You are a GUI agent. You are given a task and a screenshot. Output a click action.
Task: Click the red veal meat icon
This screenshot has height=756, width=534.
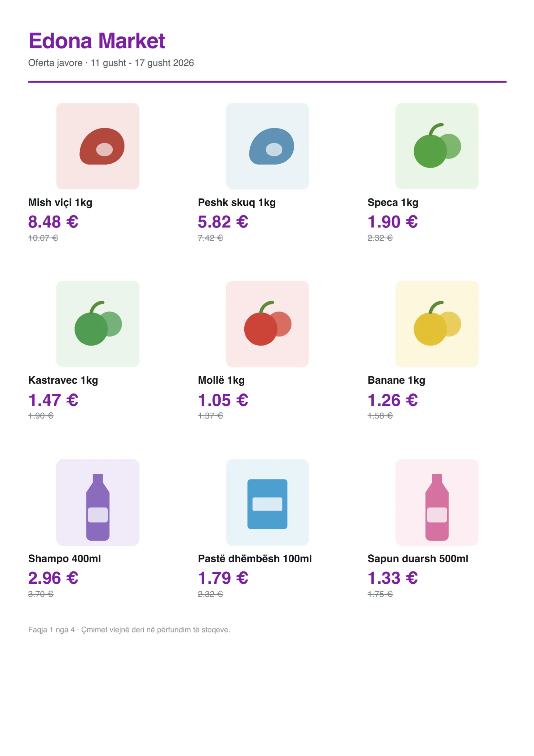98,146
